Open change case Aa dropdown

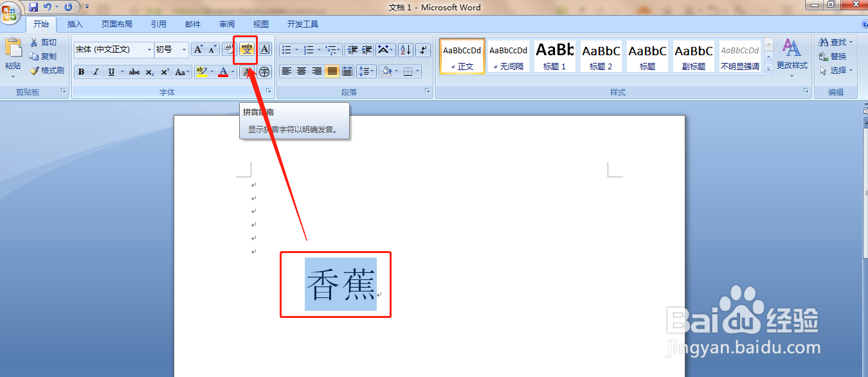pyautogui.click(x=183, y=72)
